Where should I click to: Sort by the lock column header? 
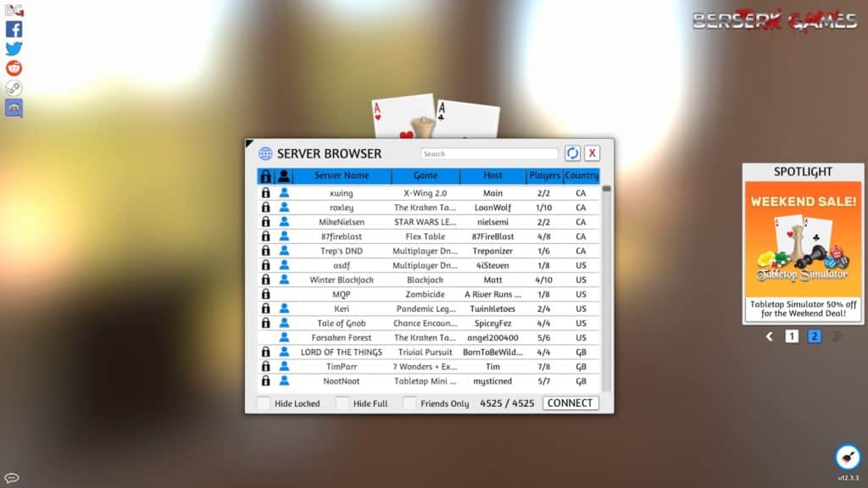[x=265, y=176]
